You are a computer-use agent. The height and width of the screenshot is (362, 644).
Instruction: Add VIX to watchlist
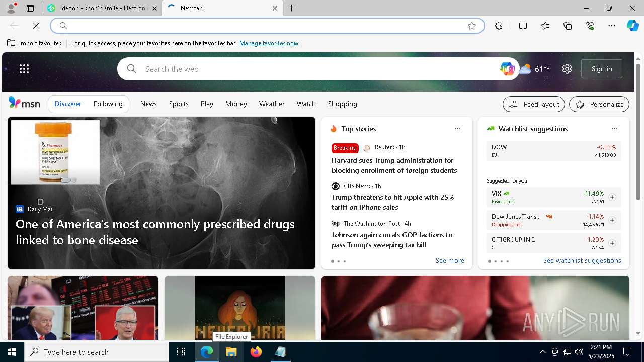612,197
